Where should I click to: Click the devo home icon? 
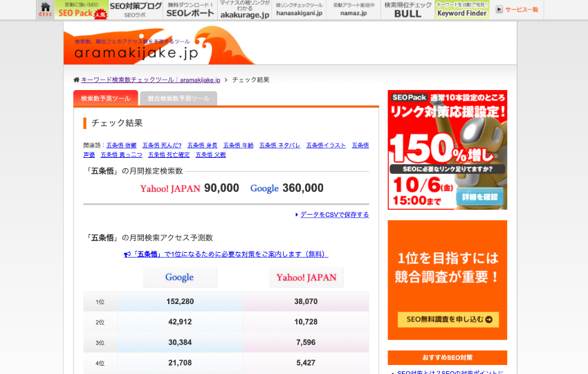click(46, 10)
